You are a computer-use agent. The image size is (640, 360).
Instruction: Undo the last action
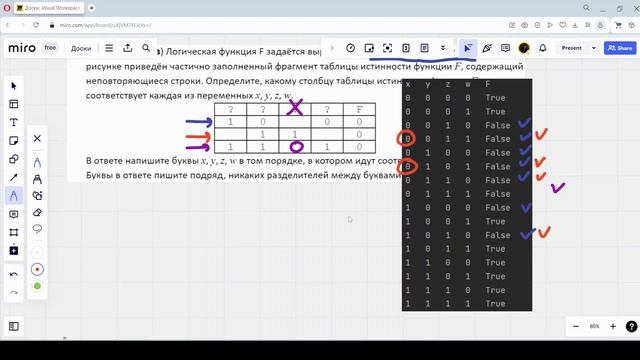13,274
